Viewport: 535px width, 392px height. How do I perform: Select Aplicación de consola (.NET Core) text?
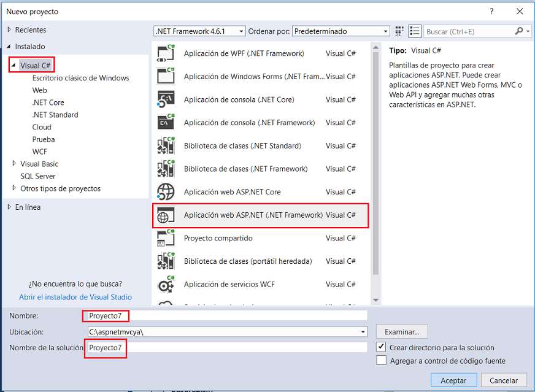click(239, 99)
